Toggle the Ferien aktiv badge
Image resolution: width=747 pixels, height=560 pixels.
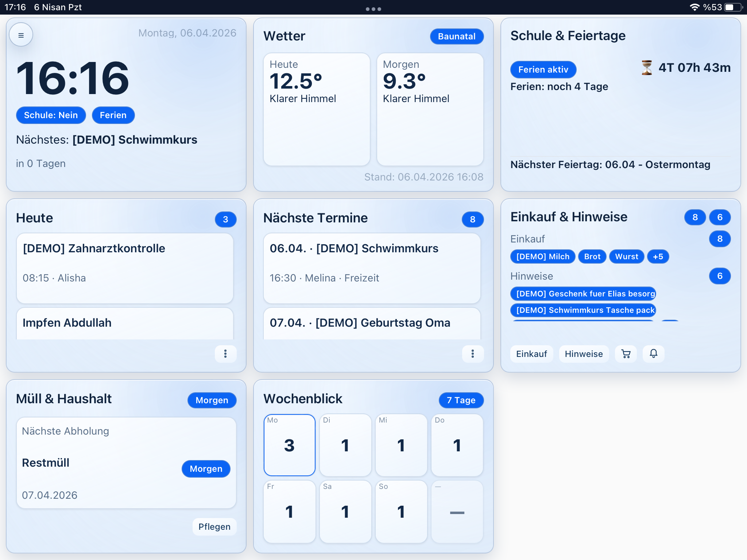[543, 70]
